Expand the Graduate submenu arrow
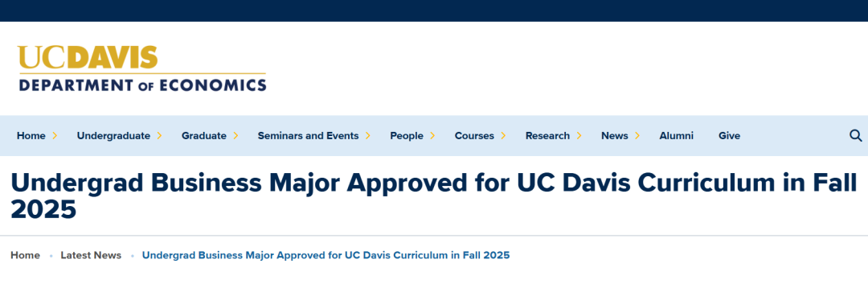The height and width of the screenshot is (305, 868). pyautogui.click(x=235, y=136)
